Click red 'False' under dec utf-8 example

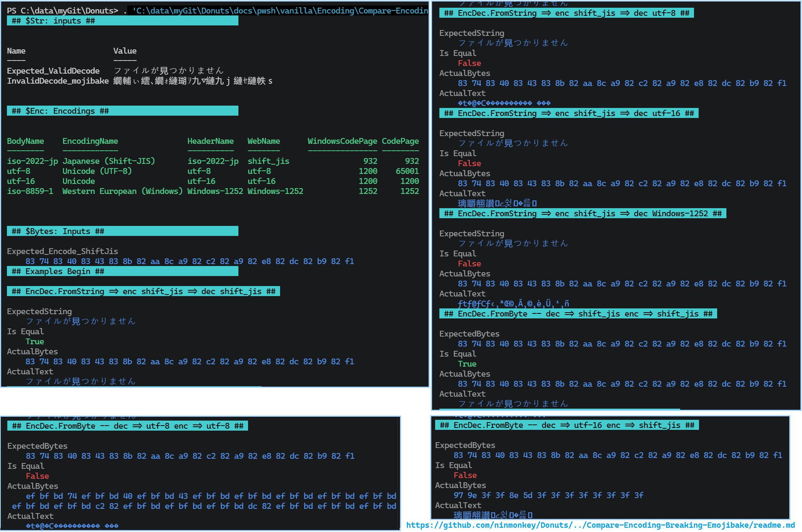click(x=469, y=63)
